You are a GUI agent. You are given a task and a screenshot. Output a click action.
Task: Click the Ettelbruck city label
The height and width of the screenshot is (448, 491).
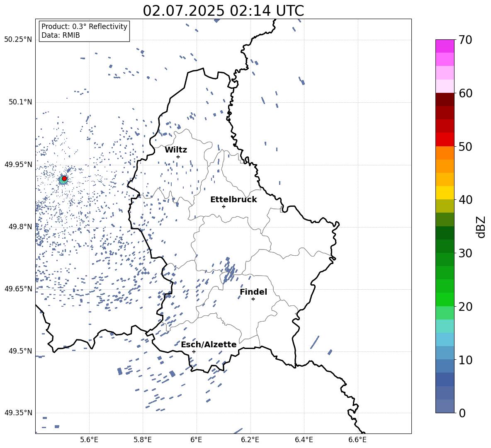tap(233, 200)
